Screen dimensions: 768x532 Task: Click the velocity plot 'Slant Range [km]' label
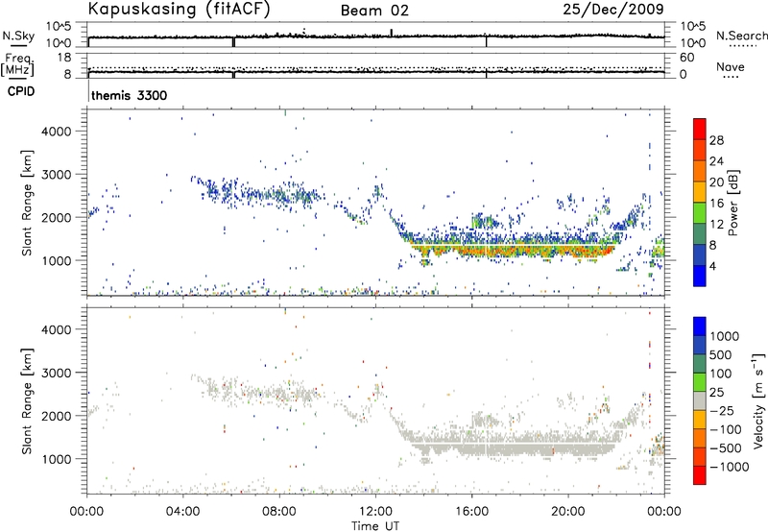27,401
